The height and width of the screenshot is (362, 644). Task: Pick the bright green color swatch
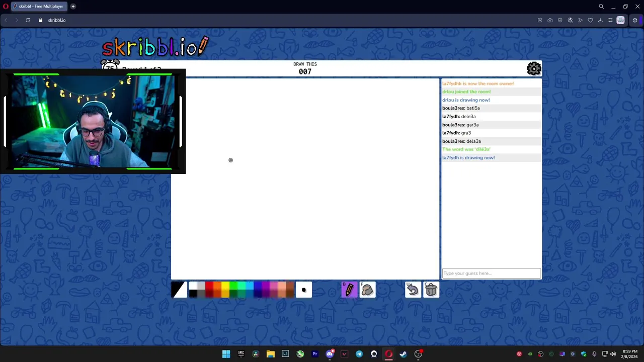(233, 286)
